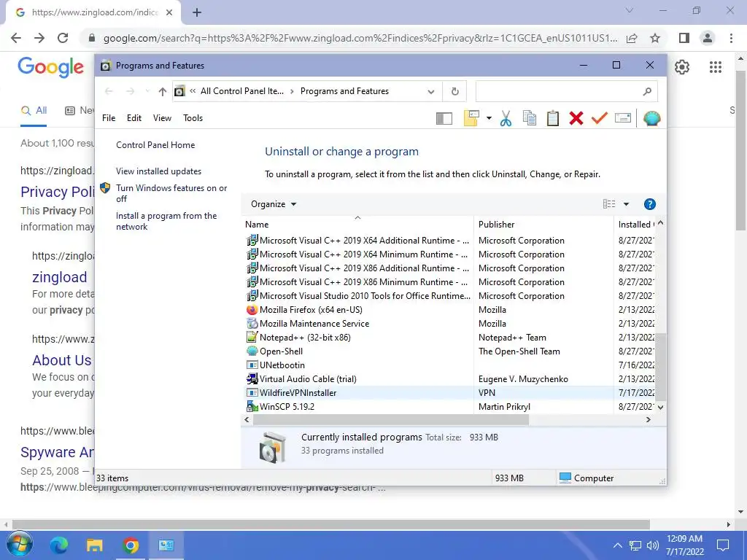Click horizontal scrollbar right arrow in program list
The height and width of the screenshot is (560, 747).
pos(648,420)
